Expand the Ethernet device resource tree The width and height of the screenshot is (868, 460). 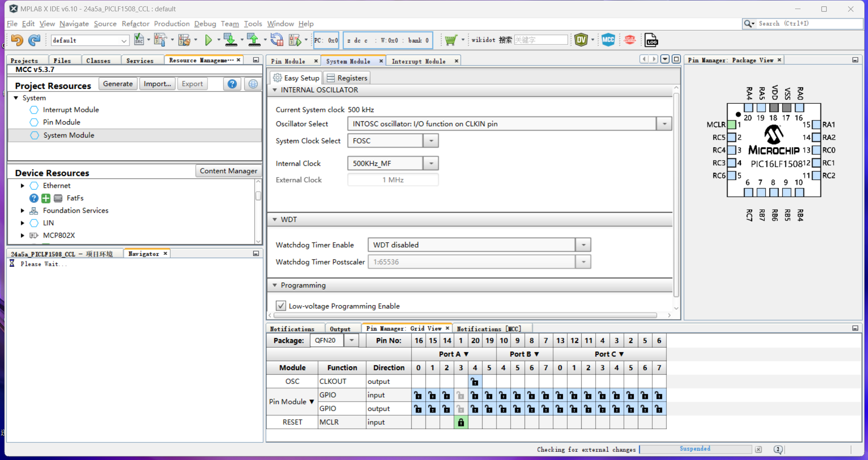[22, 185]
